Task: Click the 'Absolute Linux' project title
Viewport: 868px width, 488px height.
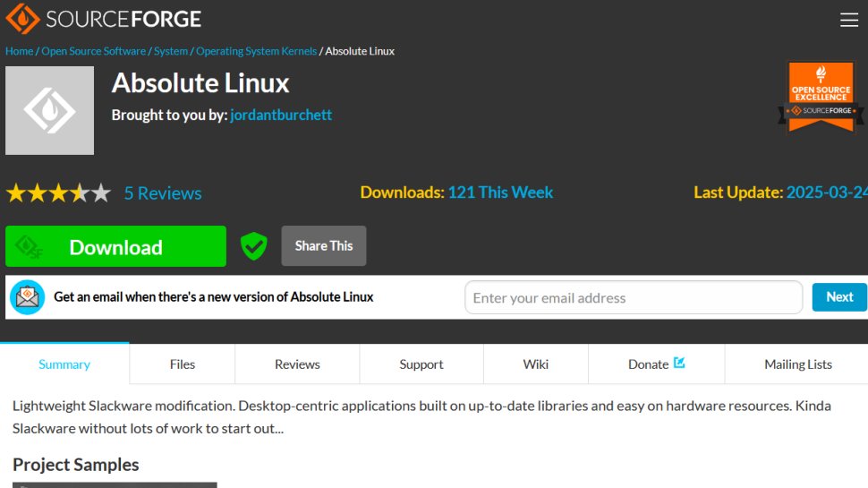Action: pos(200,83)
